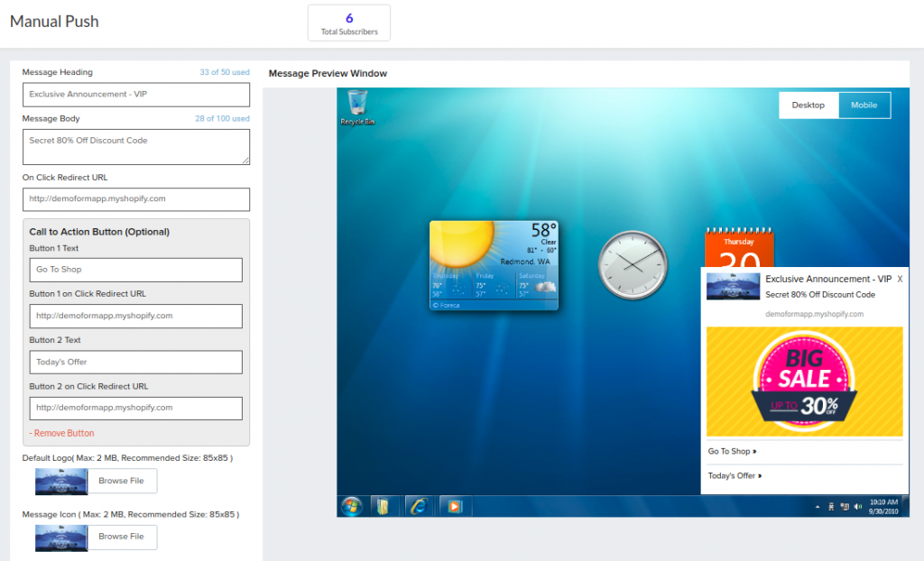Click the volume speaker in the system tray

[857, 507]
